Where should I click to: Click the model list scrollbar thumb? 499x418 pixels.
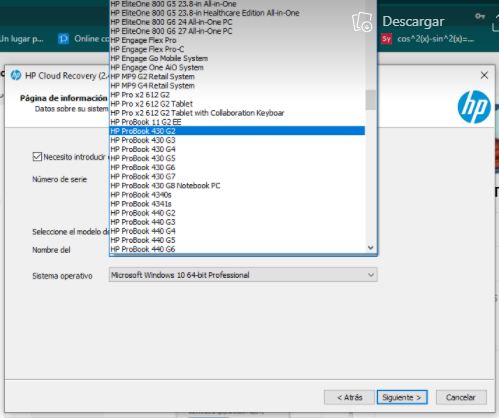(371, 100)
